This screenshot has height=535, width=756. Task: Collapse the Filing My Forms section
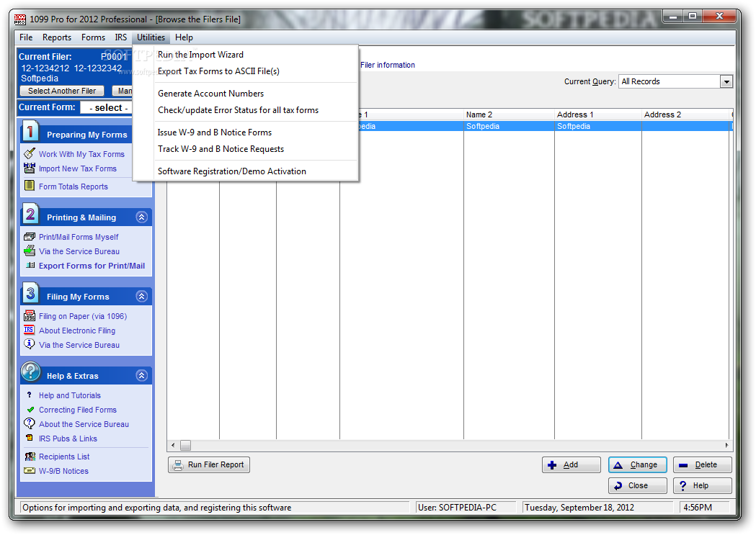(141, 296)
